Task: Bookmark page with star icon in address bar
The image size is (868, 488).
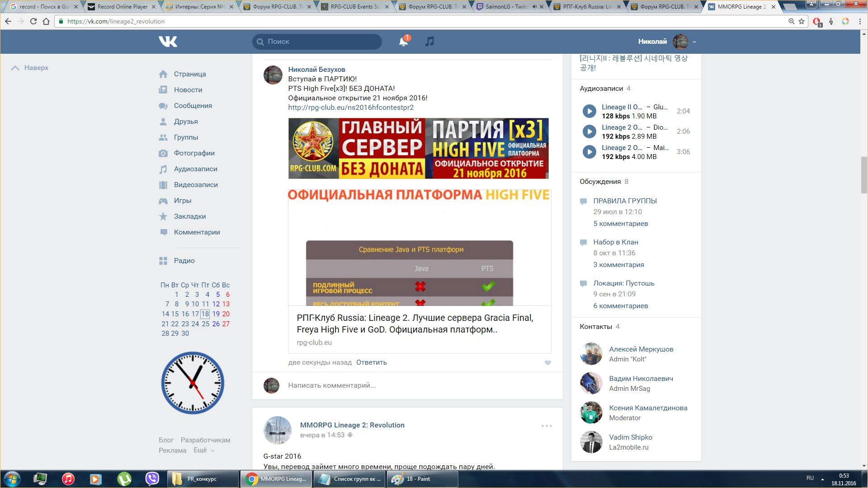Action: (x=802, y=21)
